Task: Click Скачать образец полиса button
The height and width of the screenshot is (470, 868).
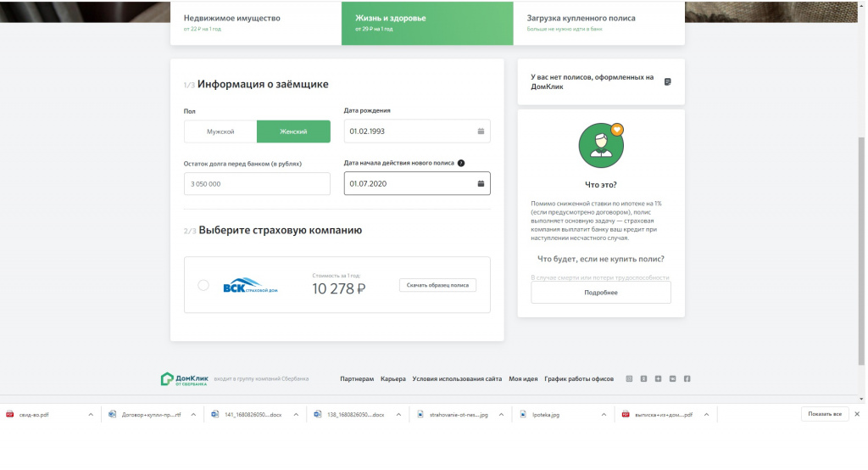Action: [437, 285]
